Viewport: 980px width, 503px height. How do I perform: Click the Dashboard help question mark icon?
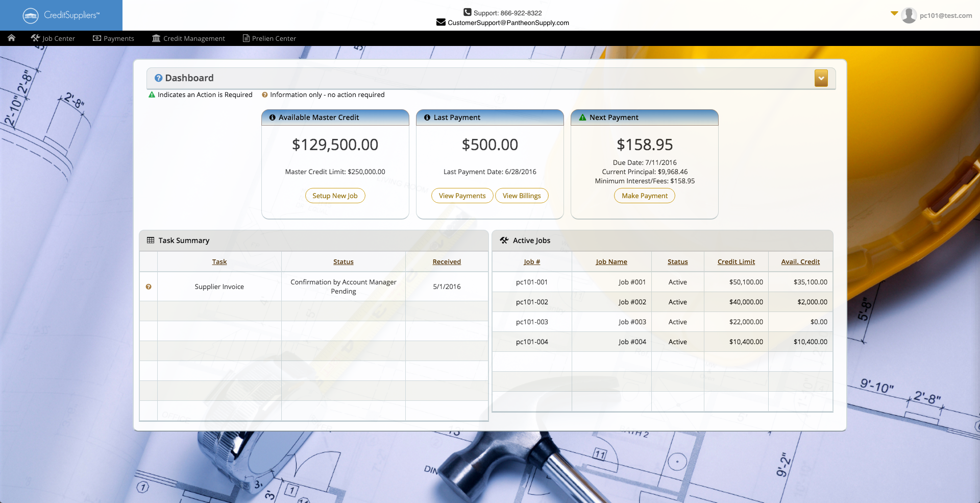coord(158,78)
